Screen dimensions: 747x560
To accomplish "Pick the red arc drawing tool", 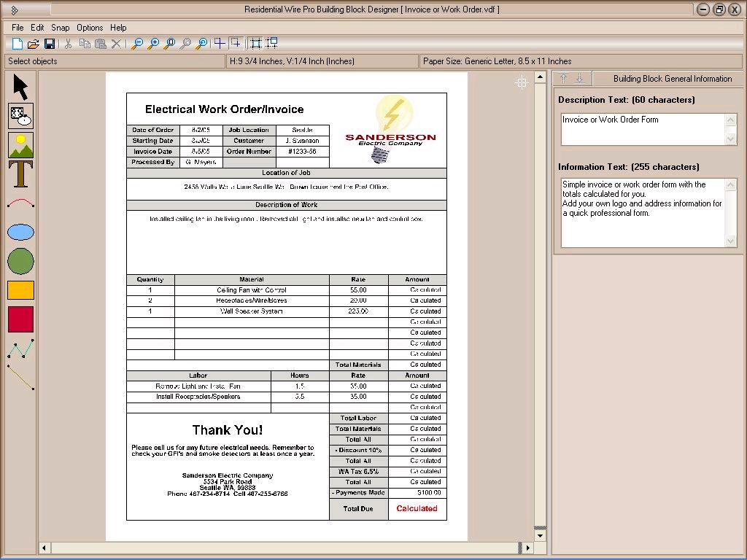I will tap(20, 203).
